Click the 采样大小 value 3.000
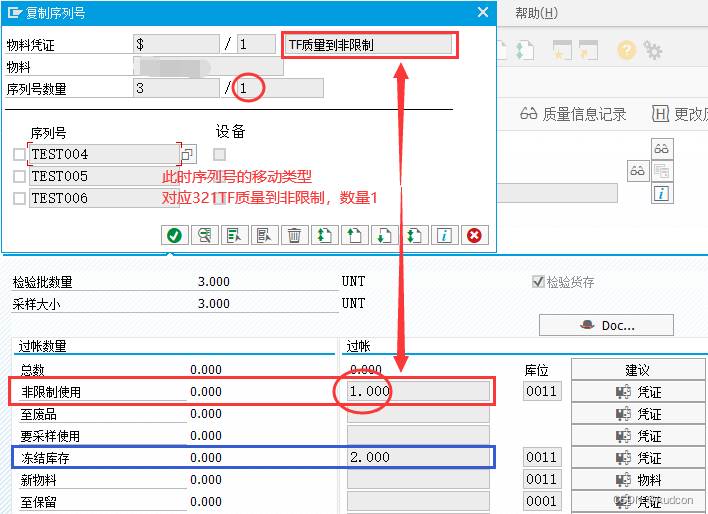Image resolution: width=708 pixels, height=514 pixels. point(214,304)
